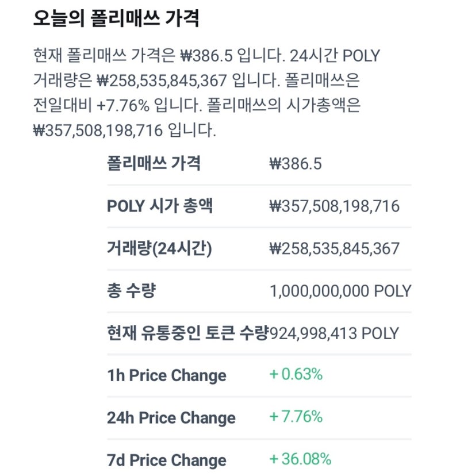Image resolution: width=460 pixels, height=476 pixels.
Task: Select the 1h Price Change label
Action: (x=167, y=375)
